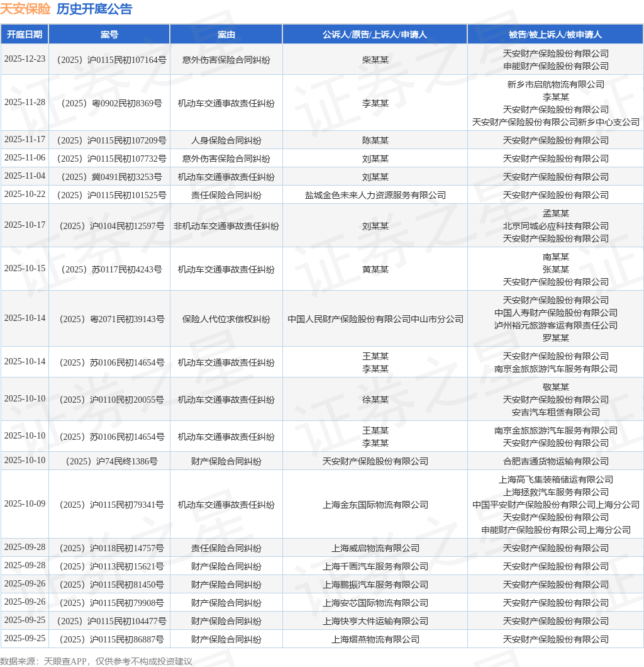The image size is (644, 667).
Task: Select defendant 北京同城必应科技有限公司
Action: point(555,226)
